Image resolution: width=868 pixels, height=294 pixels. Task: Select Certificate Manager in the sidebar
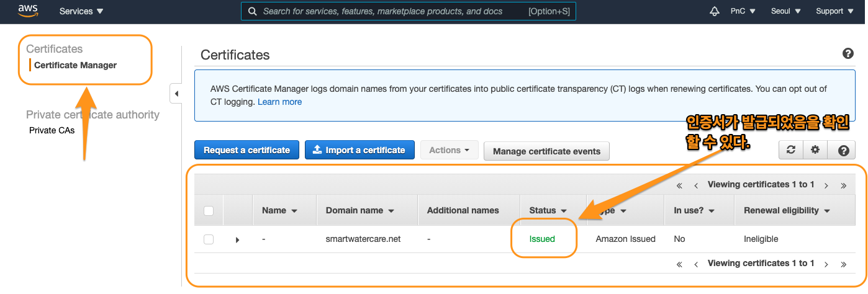pyautogui.click(x=75, y=65)
